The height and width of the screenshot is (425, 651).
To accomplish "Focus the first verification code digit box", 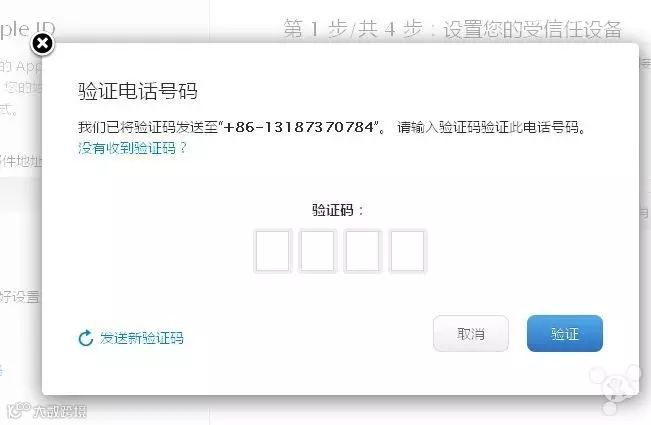I will (272, 252).
